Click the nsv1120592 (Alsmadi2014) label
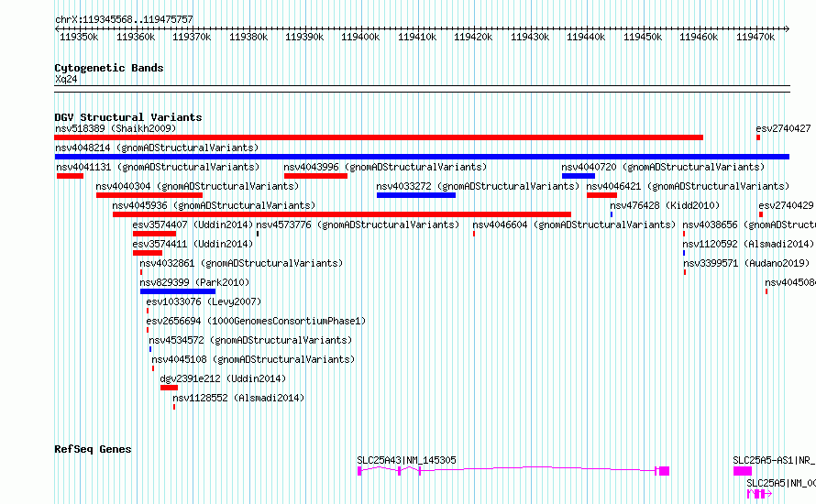816x504 pixels. click(x=748, y=244)
